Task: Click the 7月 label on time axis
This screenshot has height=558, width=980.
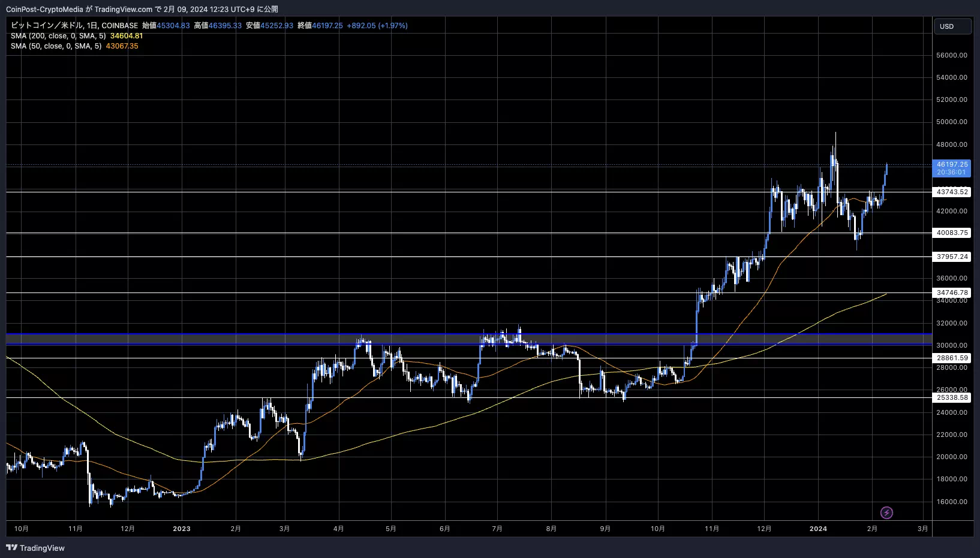Action: pos(497,529)
